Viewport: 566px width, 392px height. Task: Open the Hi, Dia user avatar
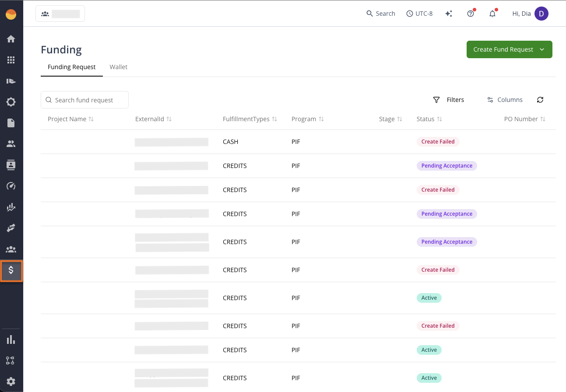click(x=541, y=14)
